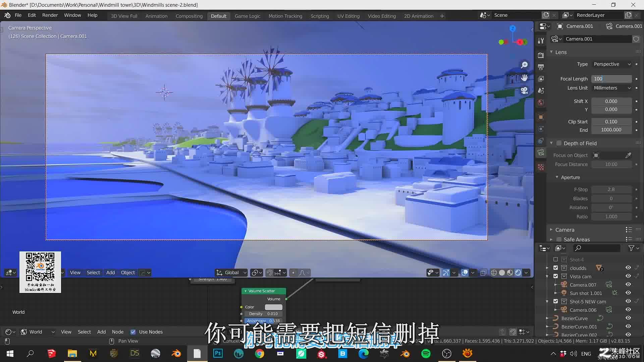This screenshot has height=362, width=644.
Task: Hide Camera.007 using its eye icon
Action: [628, 285]
